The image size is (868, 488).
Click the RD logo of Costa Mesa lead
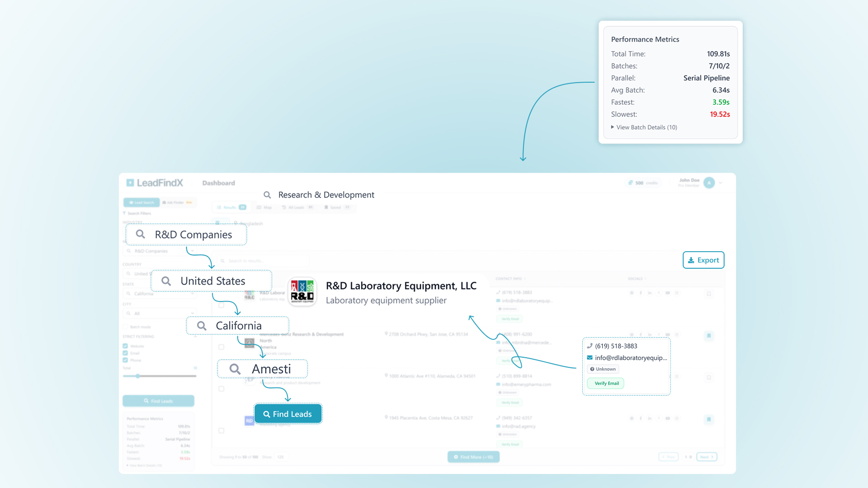tap(249, 421)
